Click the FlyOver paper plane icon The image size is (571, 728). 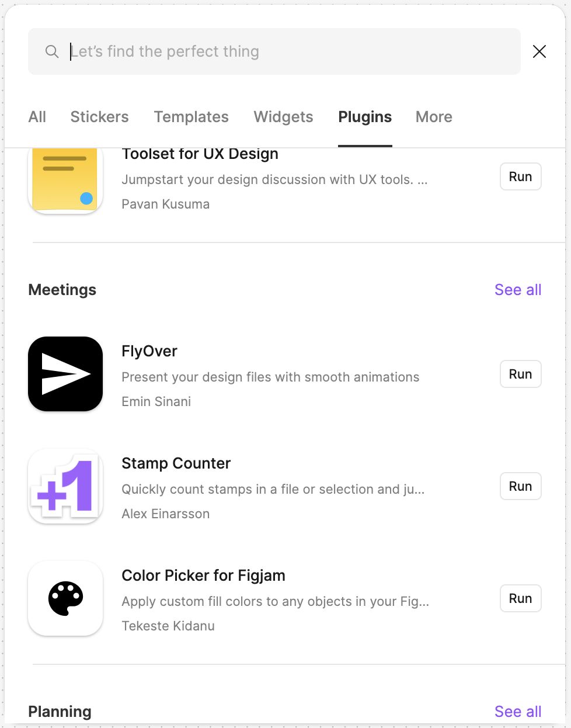pos(65,374)
